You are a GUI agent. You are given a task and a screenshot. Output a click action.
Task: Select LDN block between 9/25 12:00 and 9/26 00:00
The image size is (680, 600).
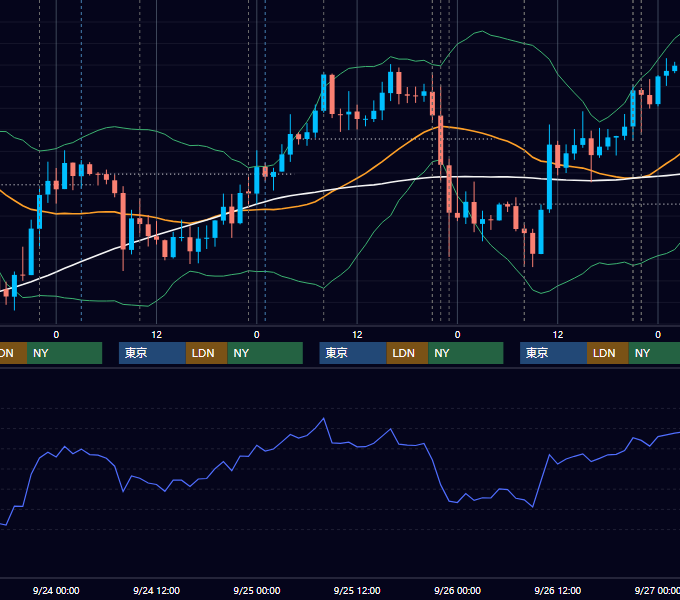[408, 353]
